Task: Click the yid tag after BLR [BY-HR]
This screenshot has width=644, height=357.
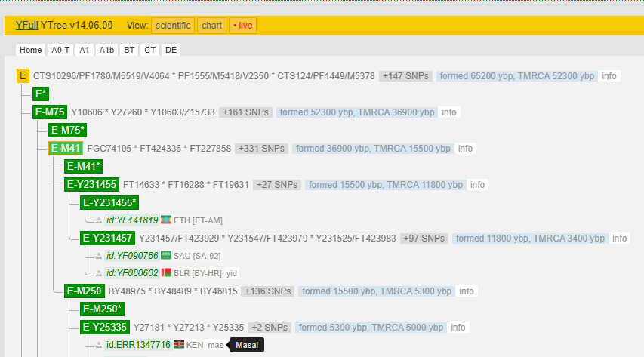Action: pos(232,273)
